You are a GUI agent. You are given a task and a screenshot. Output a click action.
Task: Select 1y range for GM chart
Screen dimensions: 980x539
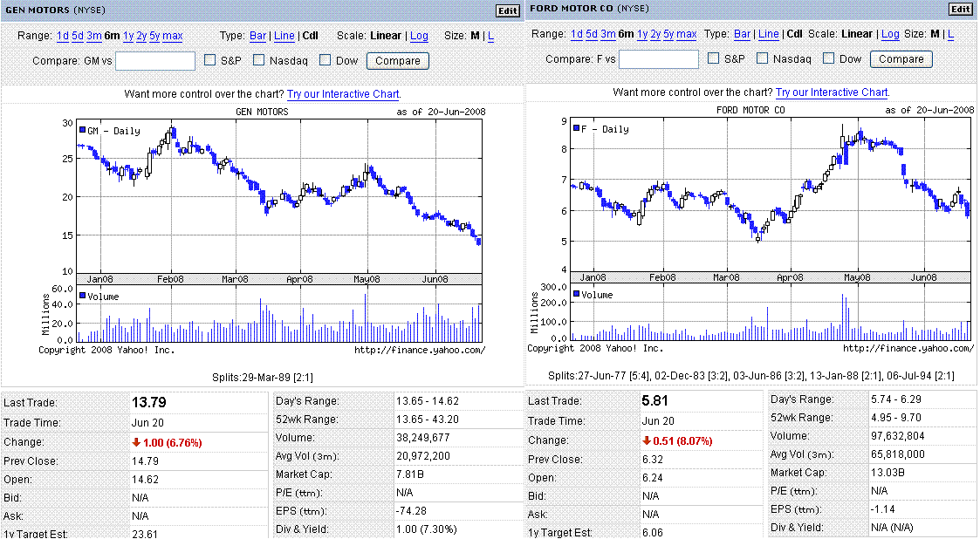(128, 36)
